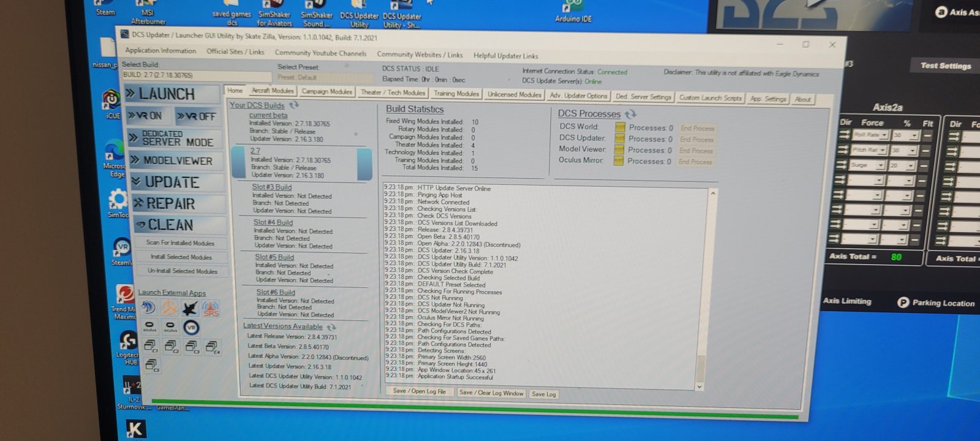
Task: Click the Test Settings button
Action: 946,66
